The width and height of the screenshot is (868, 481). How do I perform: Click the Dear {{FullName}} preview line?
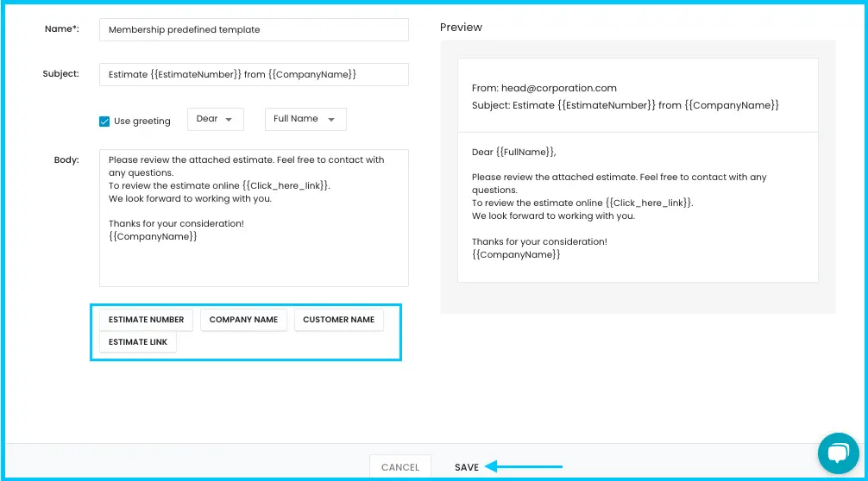[513, 152]
